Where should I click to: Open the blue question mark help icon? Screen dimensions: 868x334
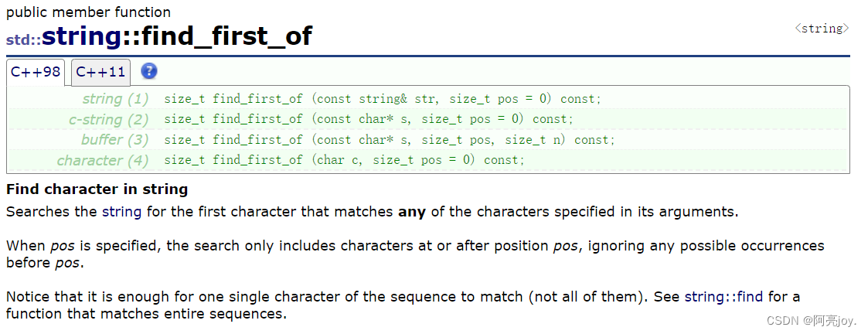click(149, 72)
